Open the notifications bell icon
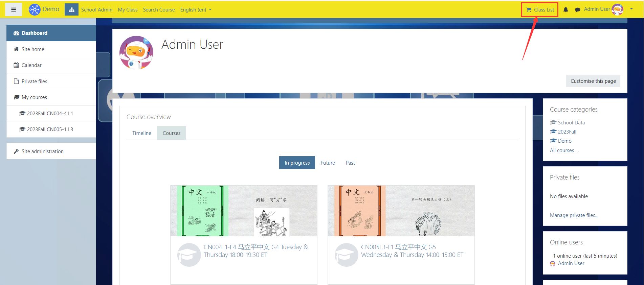The width and height of the screenshot is (644, 285). click(x=565, y=10)
